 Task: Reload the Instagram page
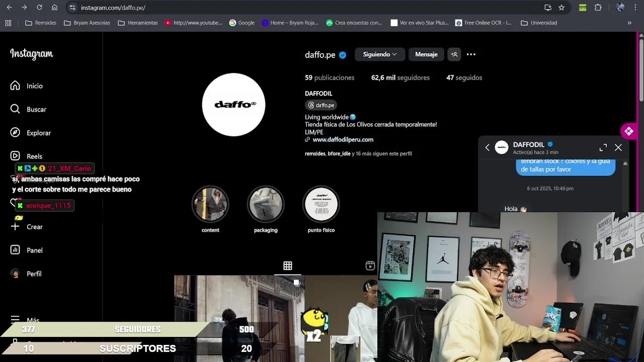click(x=39, y=8)
